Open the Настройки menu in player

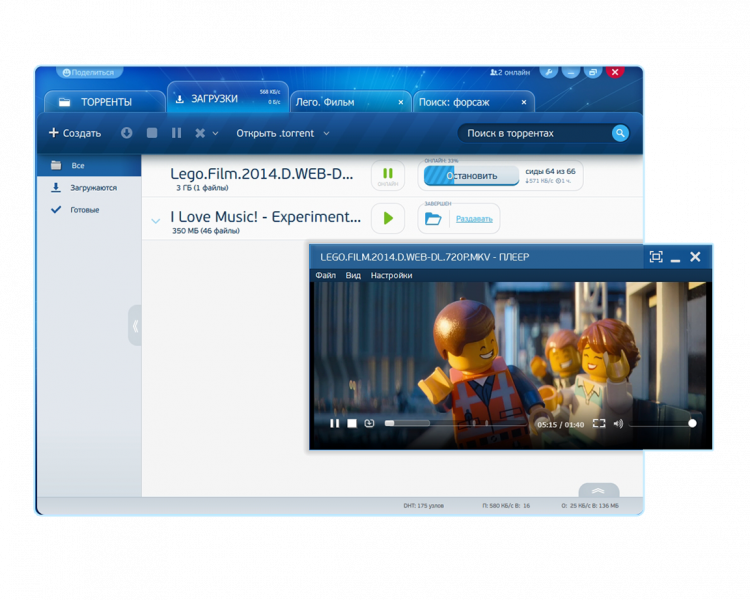[x=391, y=275]
